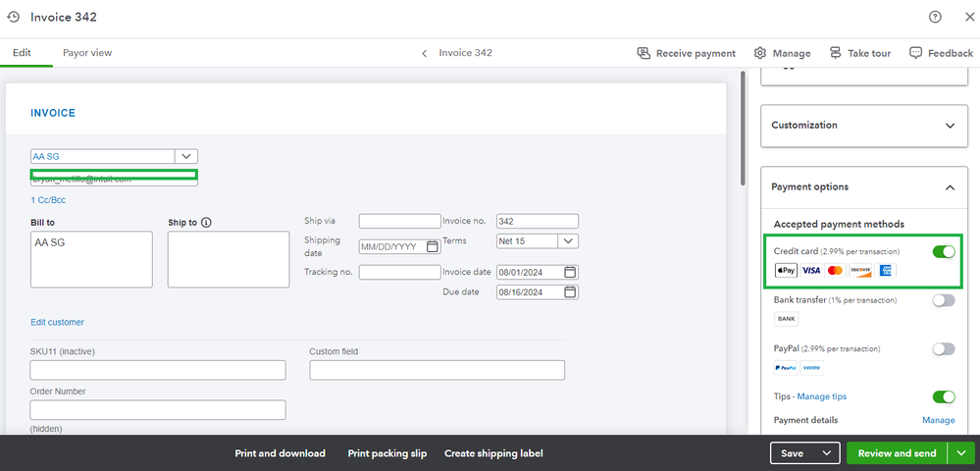Open the help question mark icon
This screenshot has height=471, width=980.
pos(935,17)
